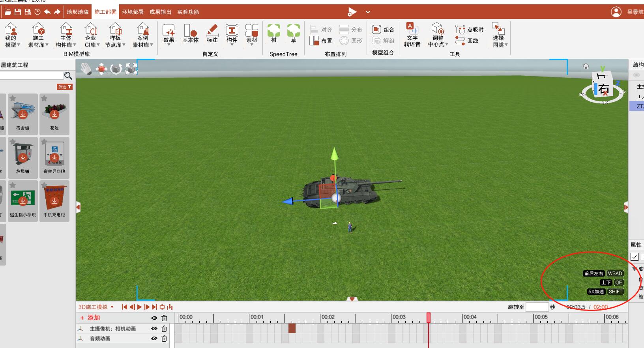
Task: Select the 树 SpeedTree tree tool
Action: (274, 34)
